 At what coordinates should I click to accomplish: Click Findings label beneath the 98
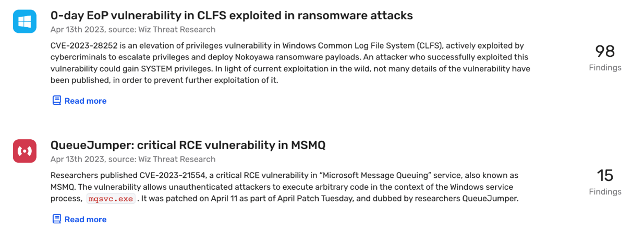605,67
